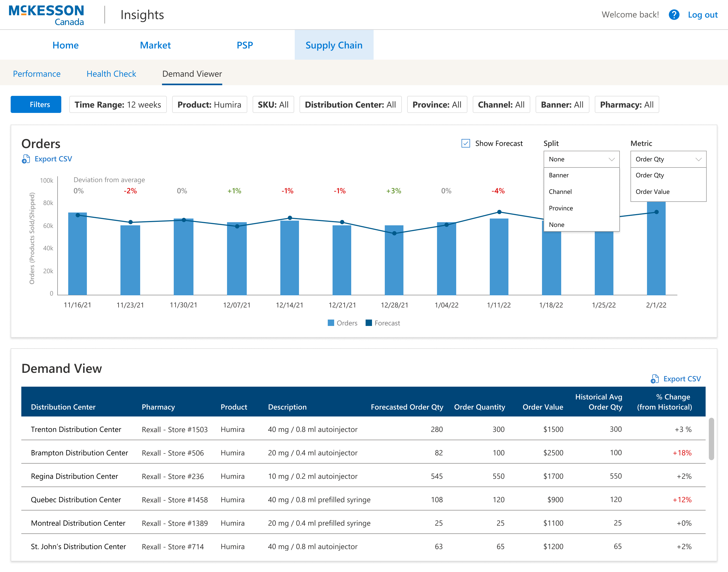Click the blue Filters button
Image resolution: width=728 pixels, height=572 pixels.
(36, 104)
